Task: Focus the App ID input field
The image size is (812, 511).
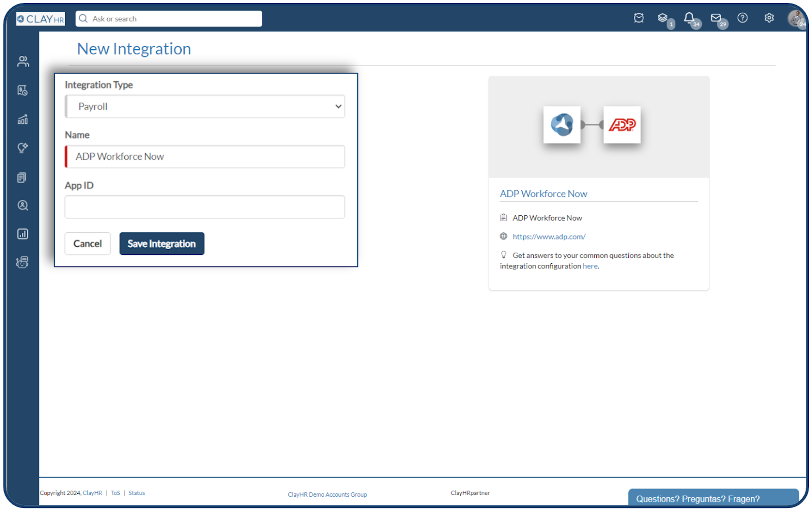Action: point(205,207)
